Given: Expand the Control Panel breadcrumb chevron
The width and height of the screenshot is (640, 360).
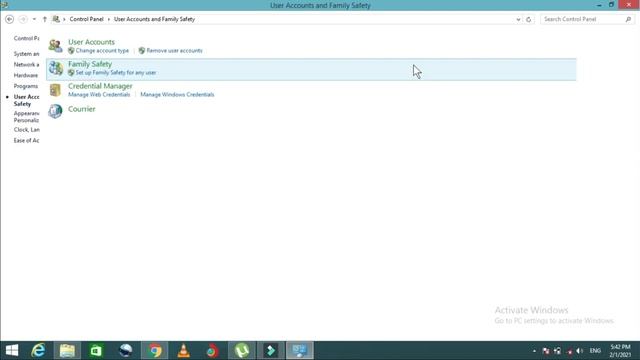Looking at the screenshot, I should [109, 19].
